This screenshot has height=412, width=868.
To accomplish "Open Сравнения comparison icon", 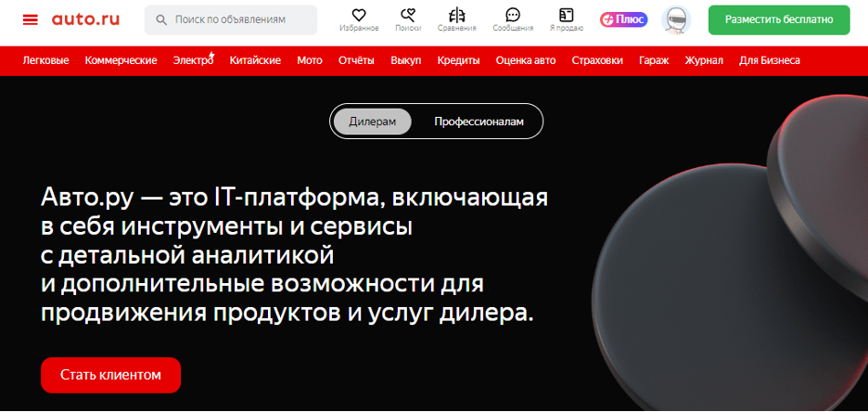I will [456, 19].
